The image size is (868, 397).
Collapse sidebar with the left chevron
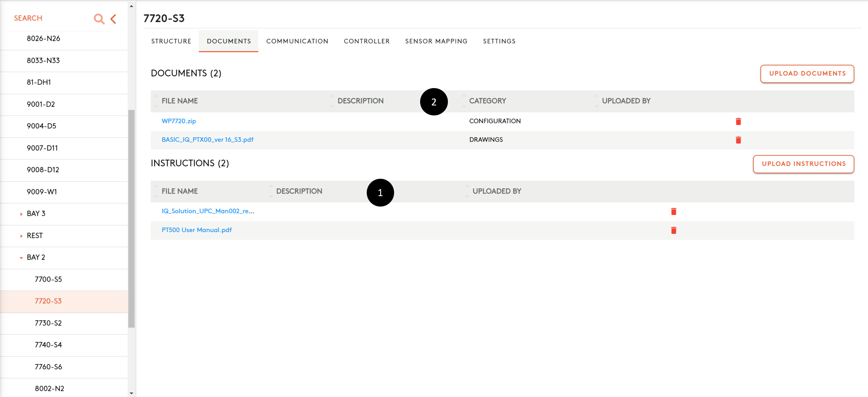(x=113, y=19)
